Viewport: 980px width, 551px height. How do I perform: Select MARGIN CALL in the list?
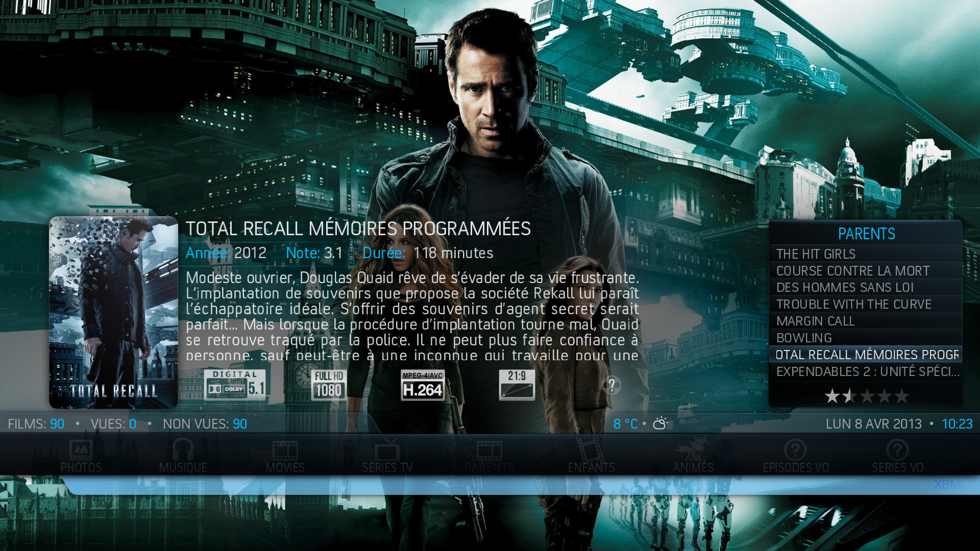(866, 321)
